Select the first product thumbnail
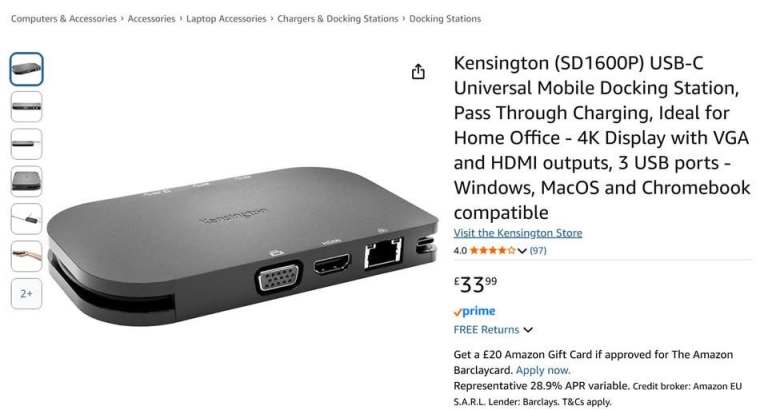The height and width of the screenshot is (410, 768). (x=26, y=69)
